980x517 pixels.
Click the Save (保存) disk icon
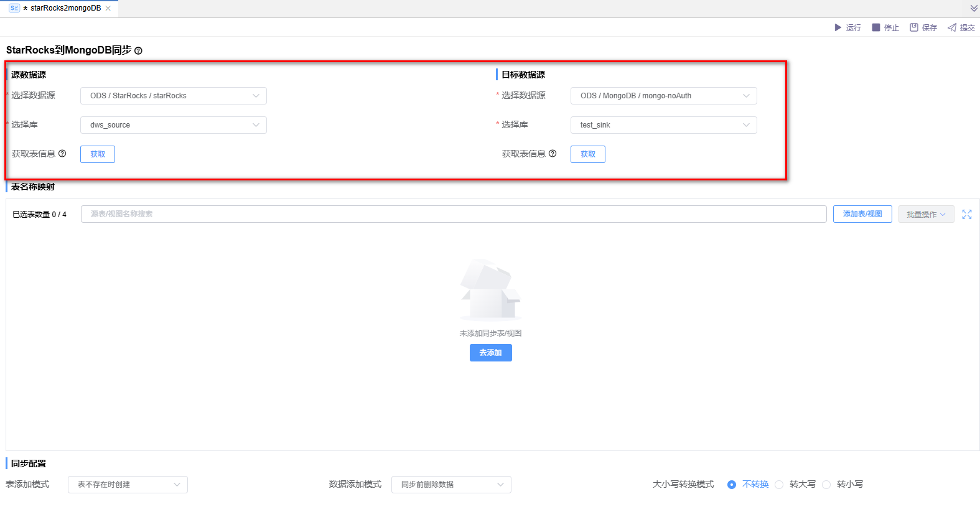[x=914, y=27]
